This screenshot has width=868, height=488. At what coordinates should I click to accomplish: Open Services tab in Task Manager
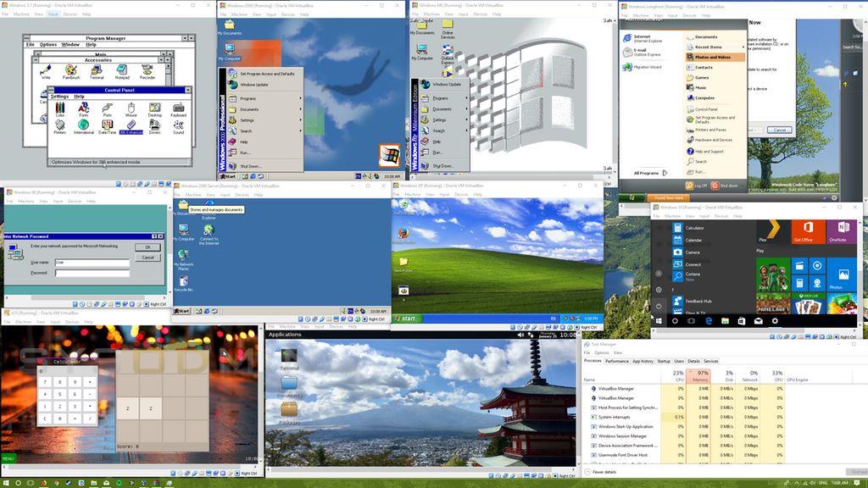coord(711,361)
